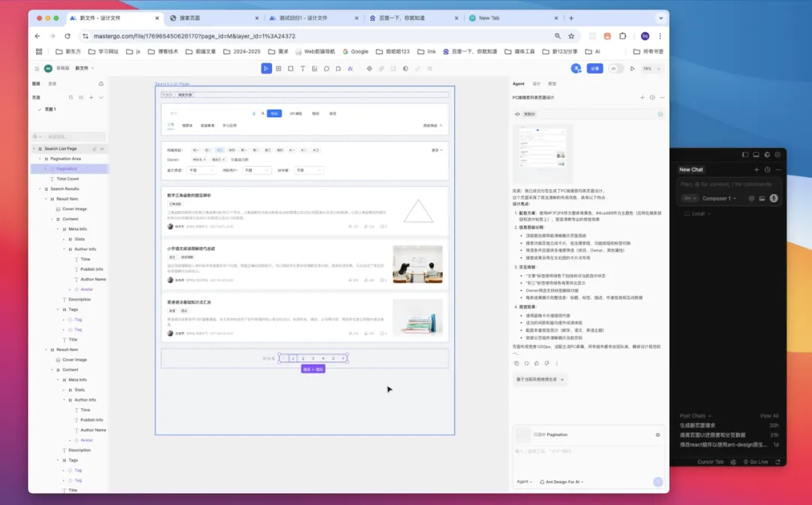This screenshot has width=812, height=505.
Task: Copy the Agent response with copy icon
Action: [517, 363]
